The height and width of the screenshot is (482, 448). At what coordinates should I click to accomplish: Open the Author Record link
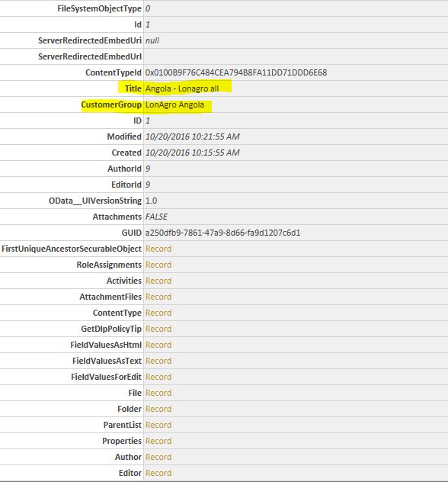pos(158,457)
